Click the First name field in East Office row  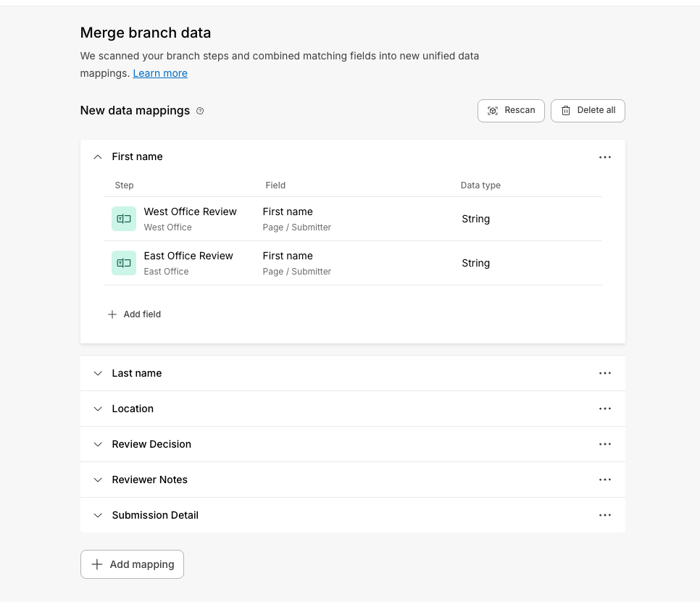(x=288, y=256)
